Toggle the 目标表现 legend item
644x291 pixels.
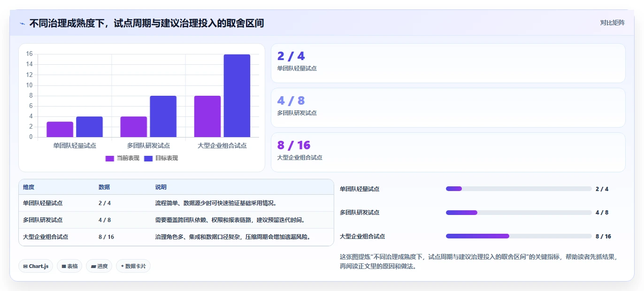click(x=161, y=158)
